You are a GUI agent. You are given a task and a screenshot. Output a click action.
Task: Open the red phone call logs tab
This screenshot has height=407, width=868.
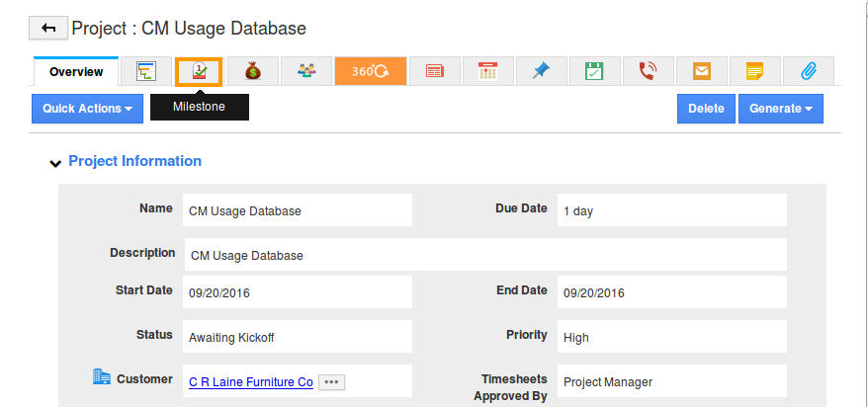(x=649, y=71)
